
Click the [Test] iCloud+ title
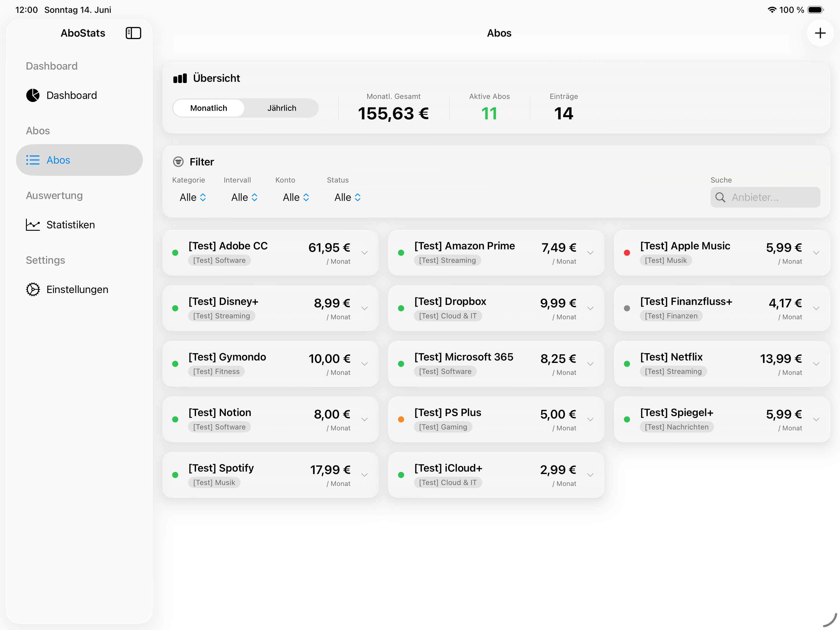point(448,468)
